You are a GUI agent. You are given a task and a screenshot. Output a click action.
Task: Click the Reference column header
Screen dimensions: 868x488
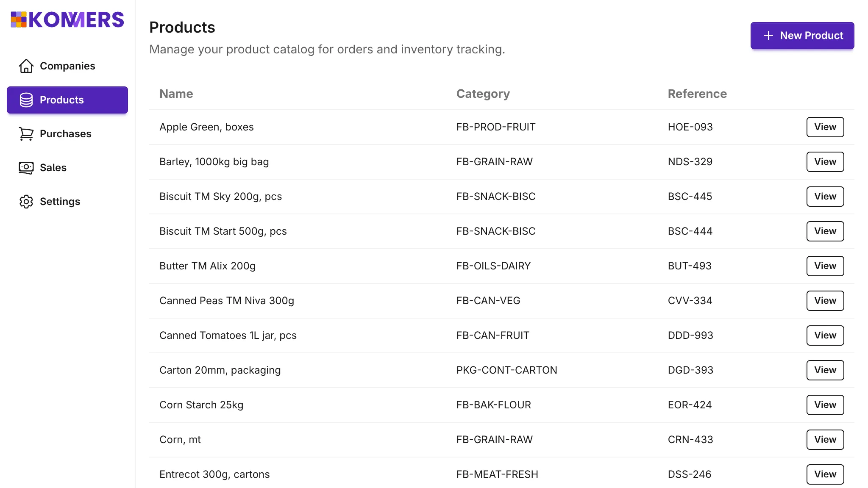[x=697, y=94]
